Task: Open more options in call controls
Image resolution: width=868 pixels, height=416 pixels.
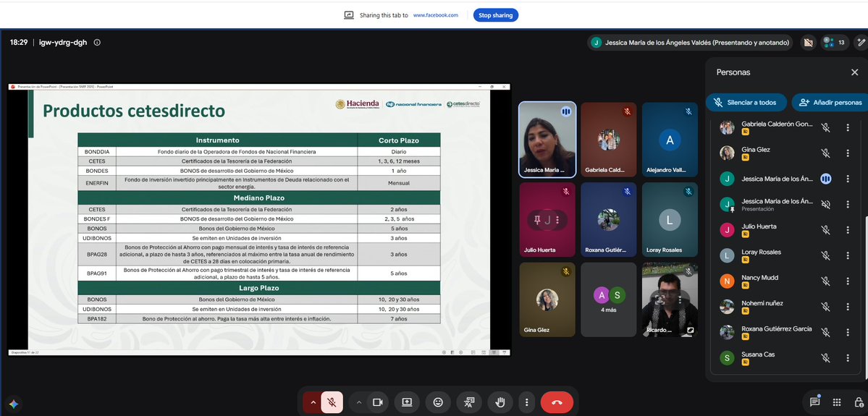Action: click(x=526, y=402)
